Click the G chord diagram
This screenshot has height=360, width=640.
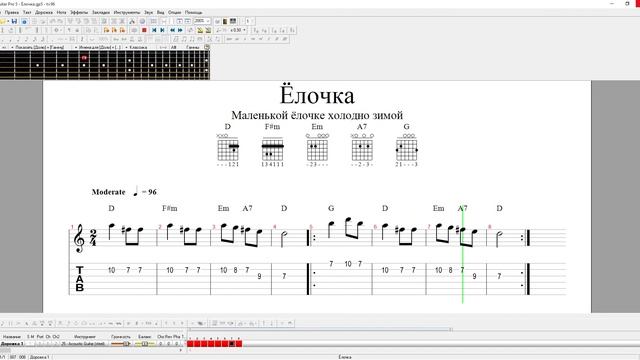[x=407, y=149]
